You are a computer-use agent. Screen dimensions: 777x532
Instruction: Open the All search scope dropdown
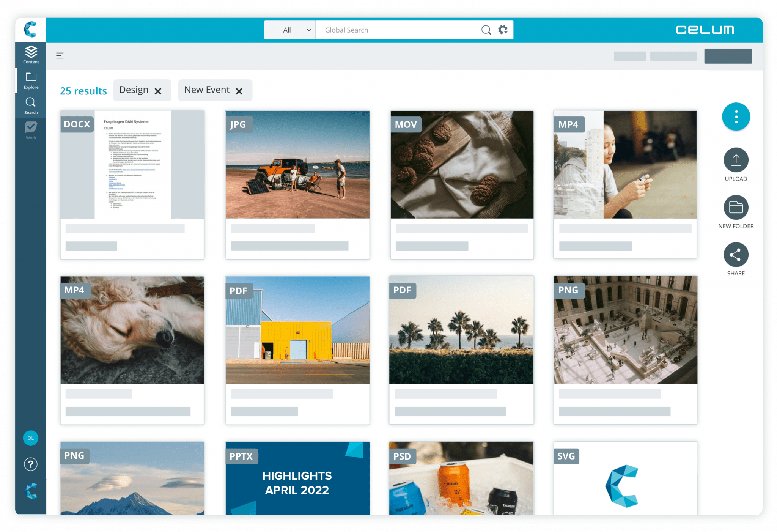tap(289, 30)
